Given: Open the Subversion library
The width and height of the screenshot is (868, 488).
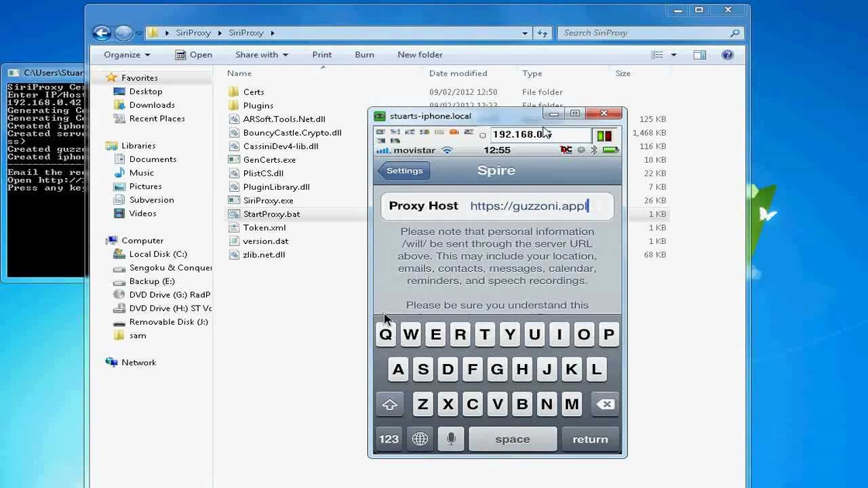Looking at the screenshot, I should coord(151,200).
